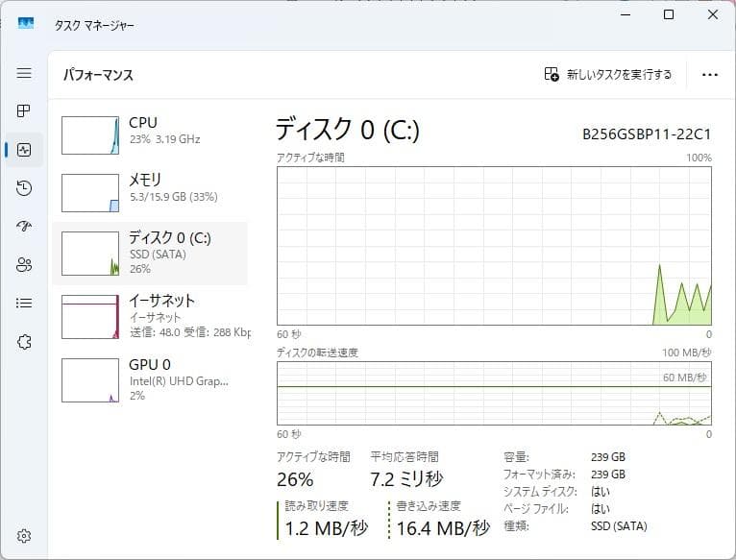The image size is (736, 560).
Task: Select the イーサネット performance entry
Action: tap(150, 316)
